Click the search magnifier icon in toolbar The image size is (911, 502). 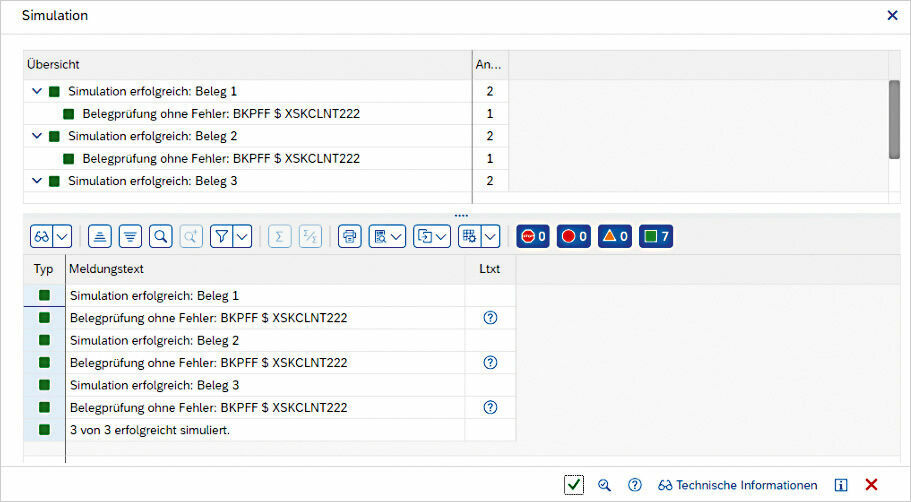(x=160, y=236)
